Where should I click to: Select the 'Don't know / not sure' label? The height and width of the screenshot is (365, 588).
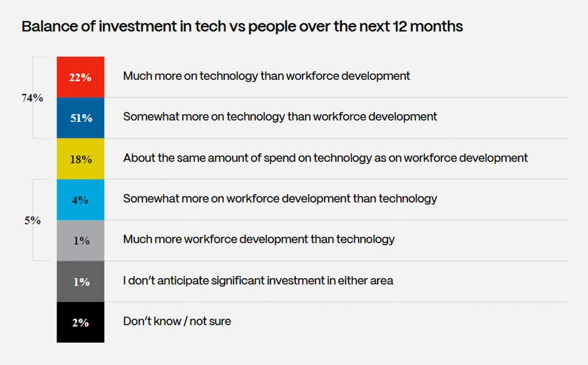177,321
